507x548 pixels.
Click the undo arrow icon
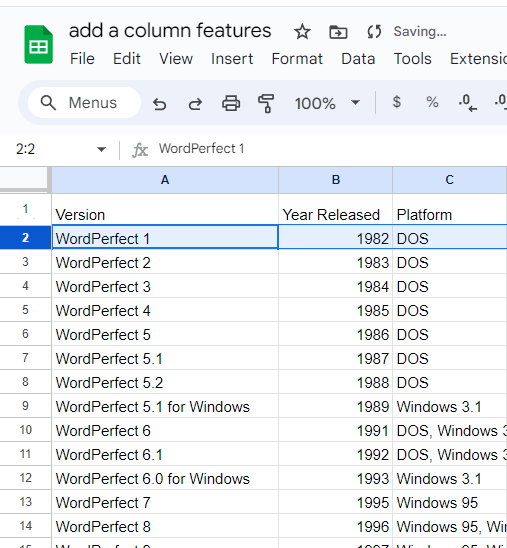(160, 104)
